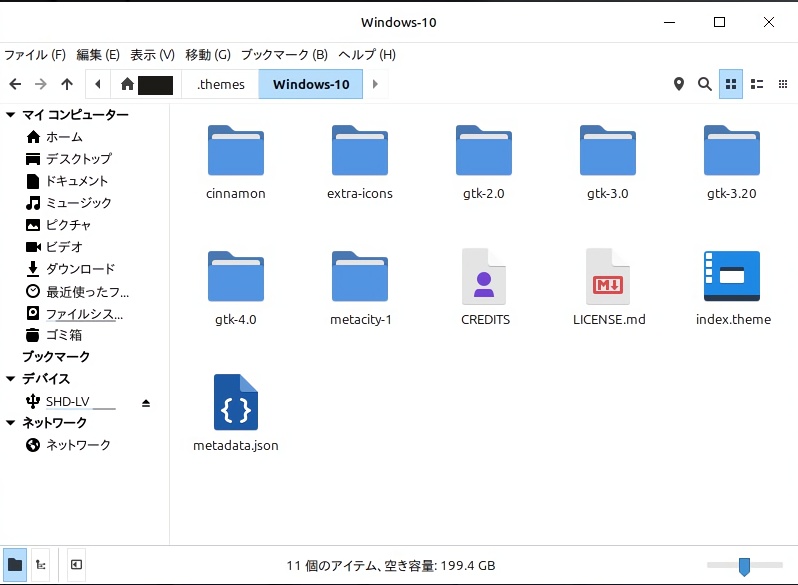798x585 pixels.
Task: Select the index.theme file
Action: pyautogui.click(x=733, y=289)
